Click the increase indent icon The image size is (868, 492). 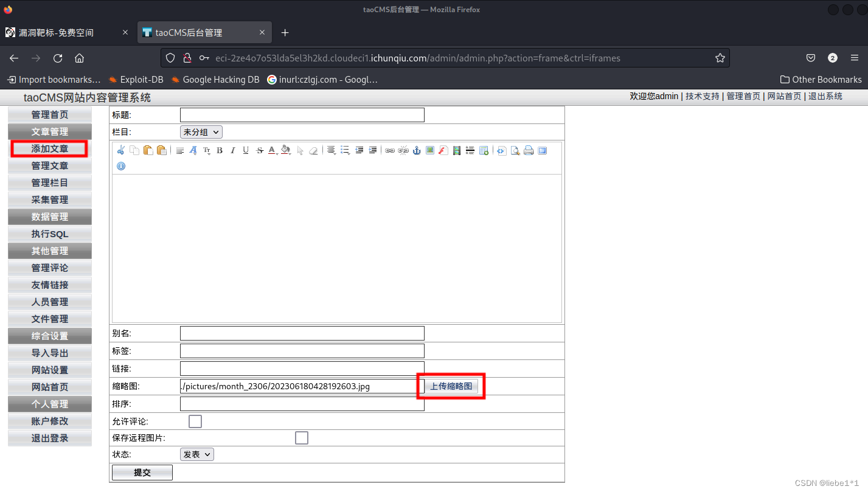click(373, 150)
